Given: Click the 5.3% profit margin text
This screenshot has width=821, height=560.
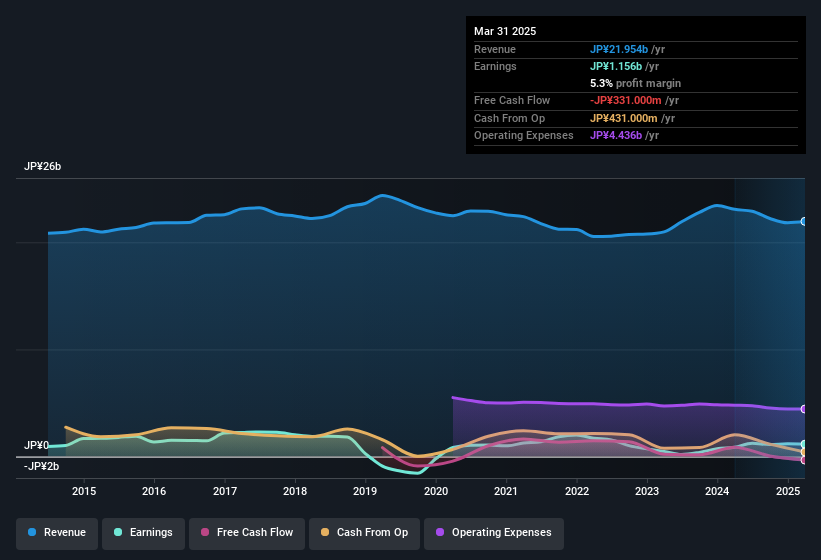Looking at the screenshot, I should (x=635, y=83).
